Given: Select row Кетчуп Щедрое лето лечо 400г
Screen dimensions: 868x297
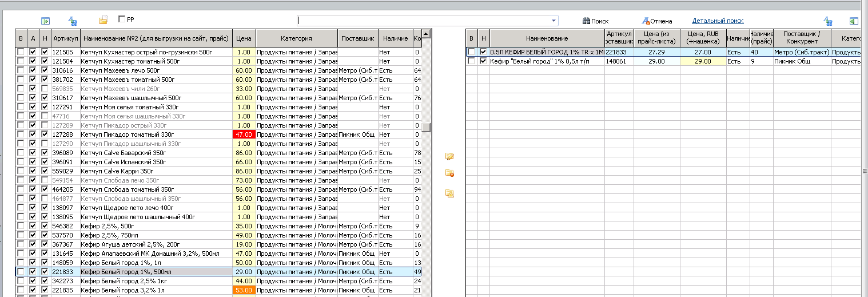Looking at the screenshot, I should point(218,208).
